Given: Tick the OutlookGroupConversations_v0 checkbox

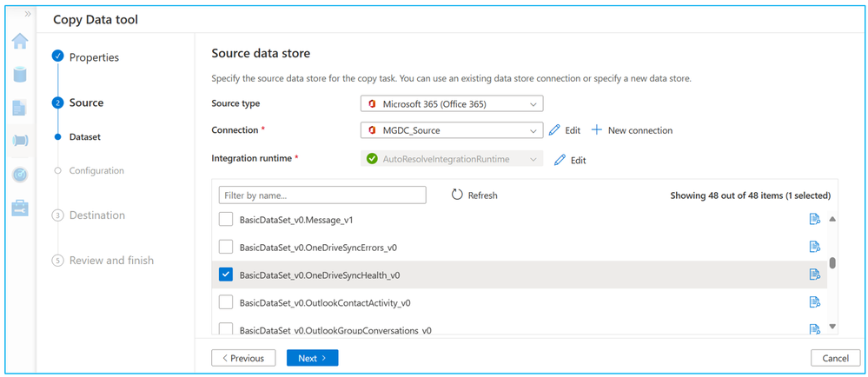Looking at the screenshot, I should tap(226, 329).
